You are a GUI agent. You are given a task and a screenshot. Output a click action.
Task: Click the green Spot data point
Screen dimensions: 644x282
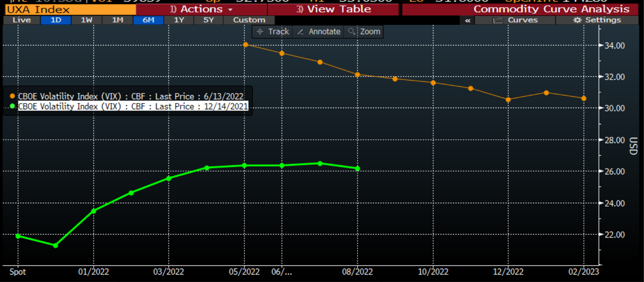18,236
